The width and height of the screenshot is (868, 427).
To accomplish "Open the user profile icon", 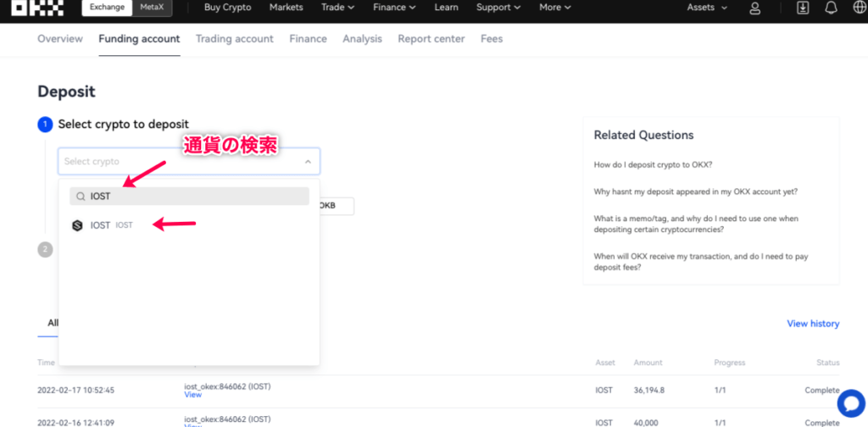I will click(755, 8).
